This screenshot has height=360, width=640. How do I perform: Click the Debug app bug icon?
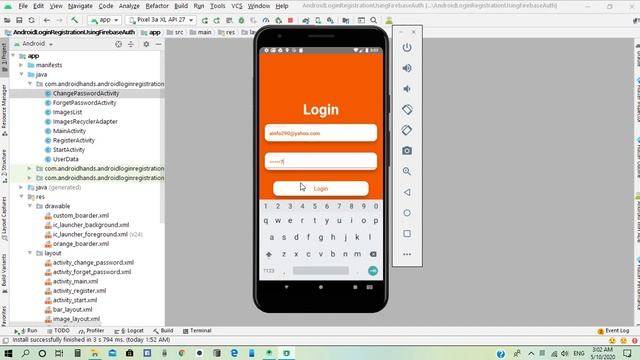click(x=241, y=20)
